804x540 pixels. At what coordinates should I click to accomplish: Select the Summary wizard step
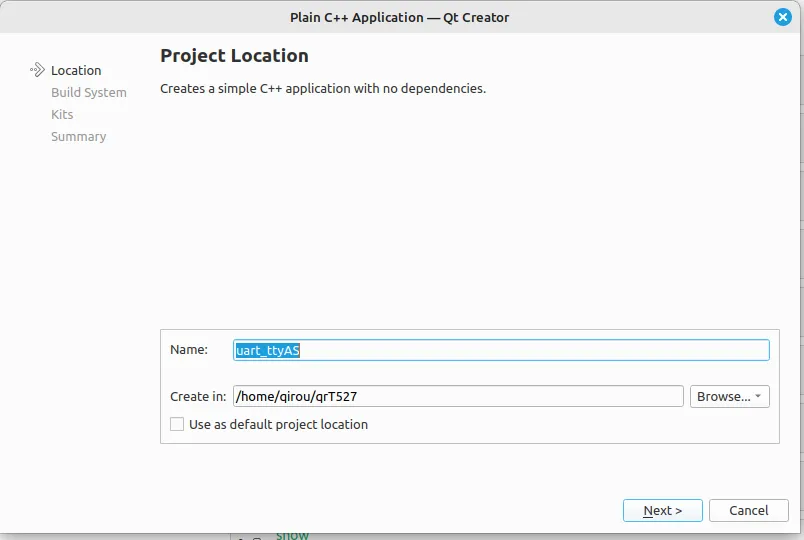click(x=78, y=136)
